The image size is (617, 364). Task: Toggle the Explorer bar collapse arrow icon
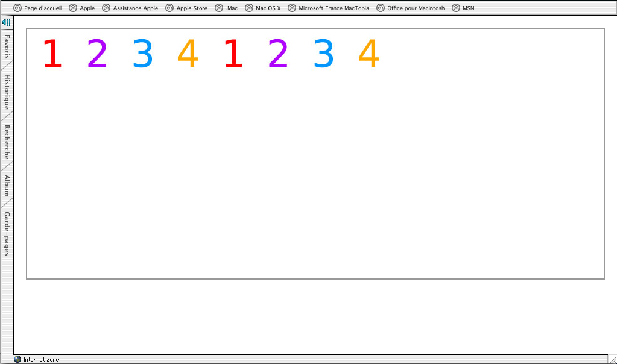click(7, 22)
